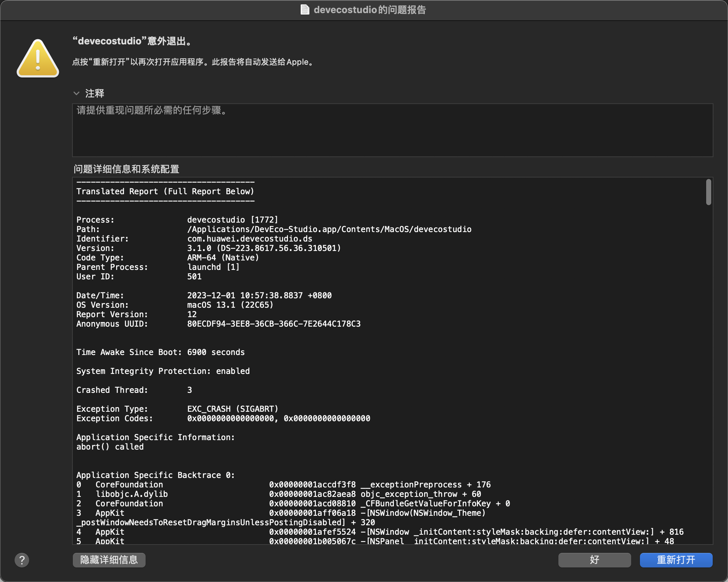Click the document icon in title bar
The height and width of the screenshot is (582, 728).
tap(305, 10)
